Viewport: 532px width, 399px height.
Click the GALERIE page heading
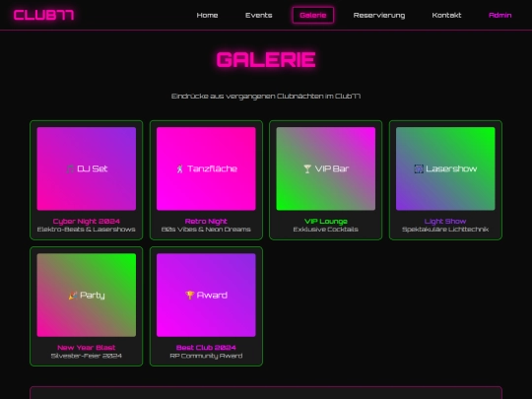pos(266,60)
